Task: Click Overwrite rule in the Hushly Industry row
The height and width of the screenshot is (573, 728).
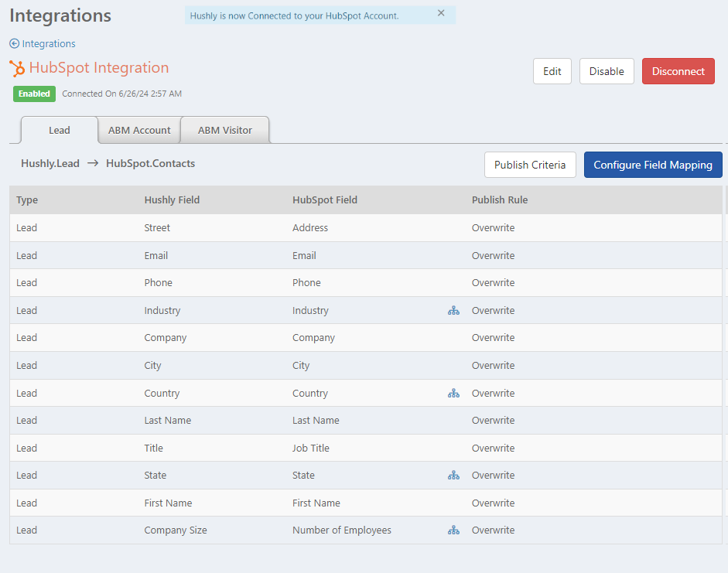Action: [x=493, y=310]
